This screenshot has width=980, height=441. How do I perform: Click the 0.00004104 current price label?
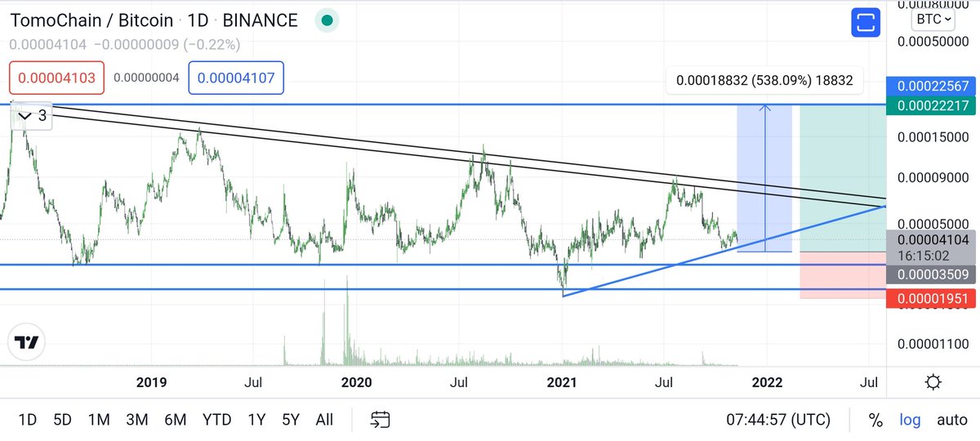point(932,239)
